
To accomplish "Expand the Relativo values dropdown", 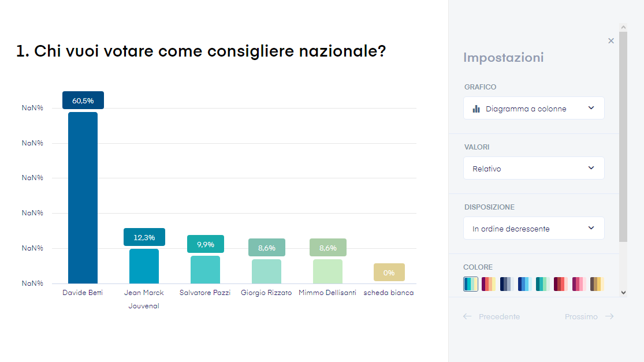I will pyautogui.click(x=534, y=168).
